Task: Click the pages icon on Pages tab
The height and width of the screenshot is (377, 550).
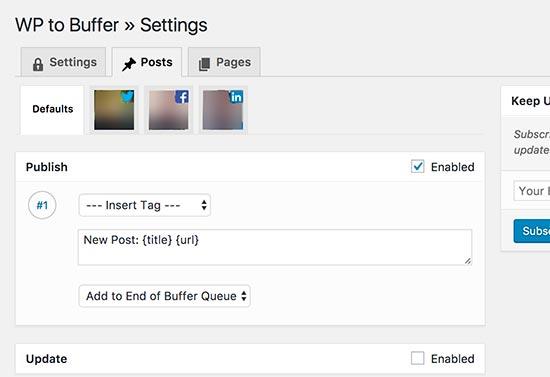Action: point(204,65)
